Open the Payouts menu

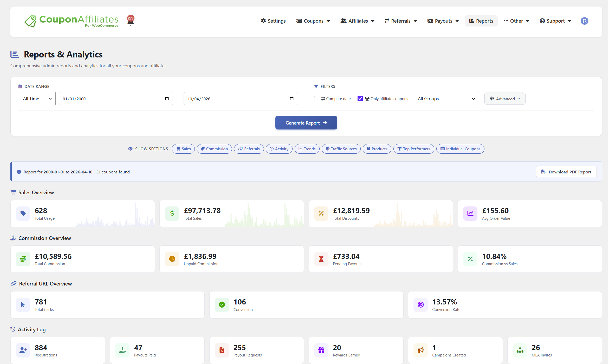pos(443,21)
